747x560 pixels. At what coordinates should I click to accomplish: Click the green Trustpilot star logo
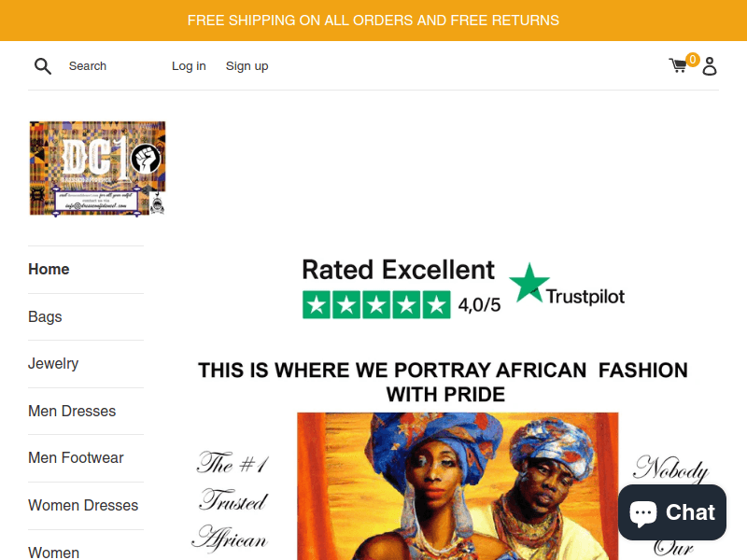coord(529,283)
